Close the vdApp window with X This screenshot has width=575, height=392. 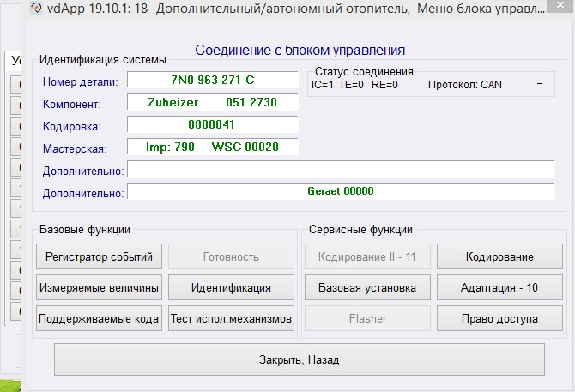pyautogui.click(x=560, y=5)
